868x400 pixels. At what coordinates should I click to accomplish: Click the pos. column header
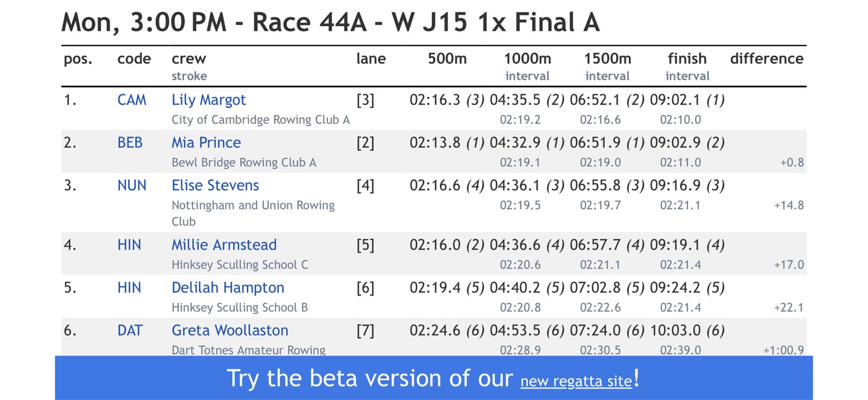point(78,59)
